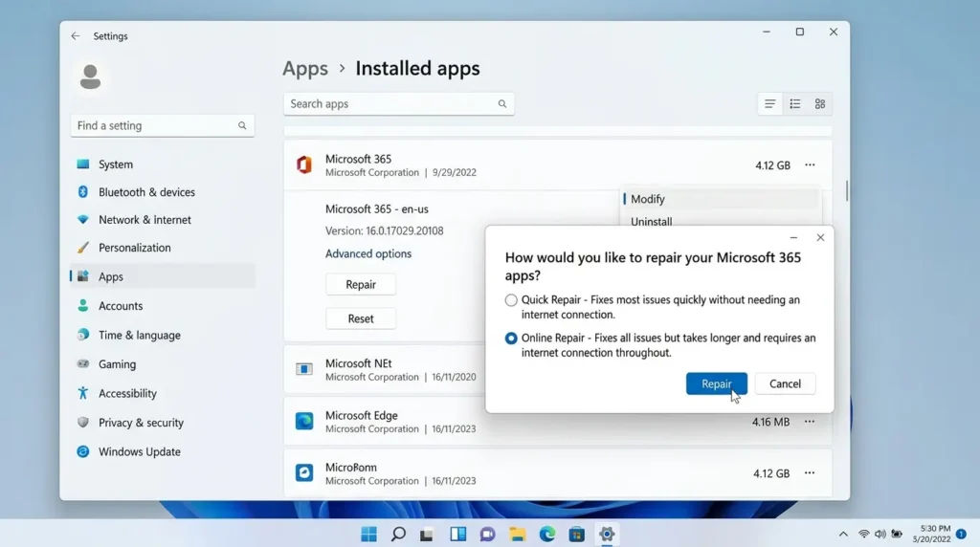Click the Search apps field

tap(399, 103)
